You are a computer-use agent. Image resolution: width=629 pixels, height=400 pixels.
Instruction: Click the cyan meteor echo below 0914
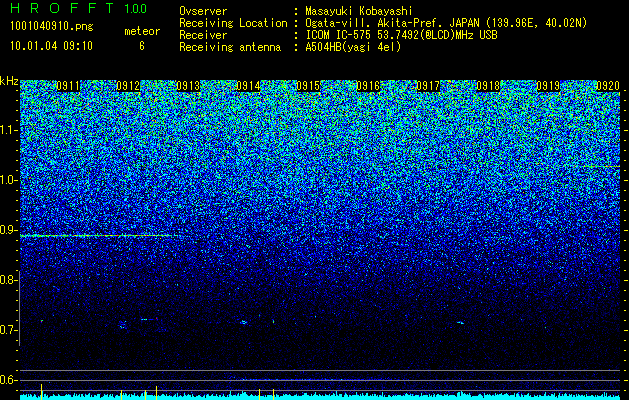point(243,322)
